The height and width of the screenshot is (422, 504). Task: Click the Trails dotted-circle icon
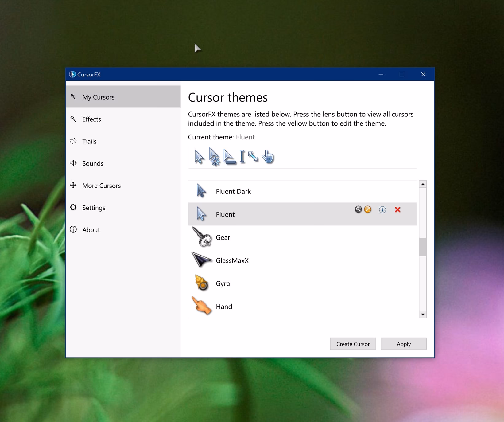[73, 141]
